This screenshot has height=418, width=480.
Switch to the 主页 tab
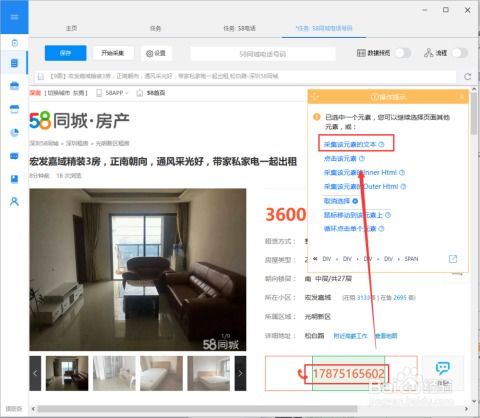(x=71, y=28)
